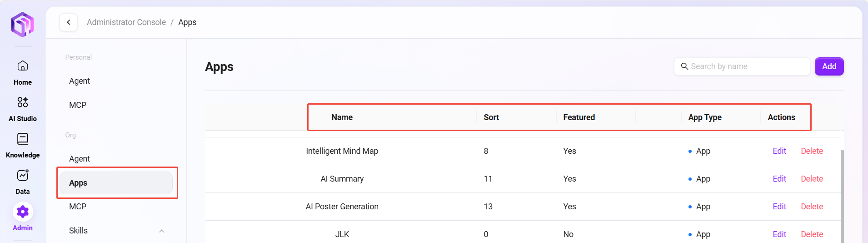868x243 pixels.
Task: Click the Add button
Action: click(829, 66)
